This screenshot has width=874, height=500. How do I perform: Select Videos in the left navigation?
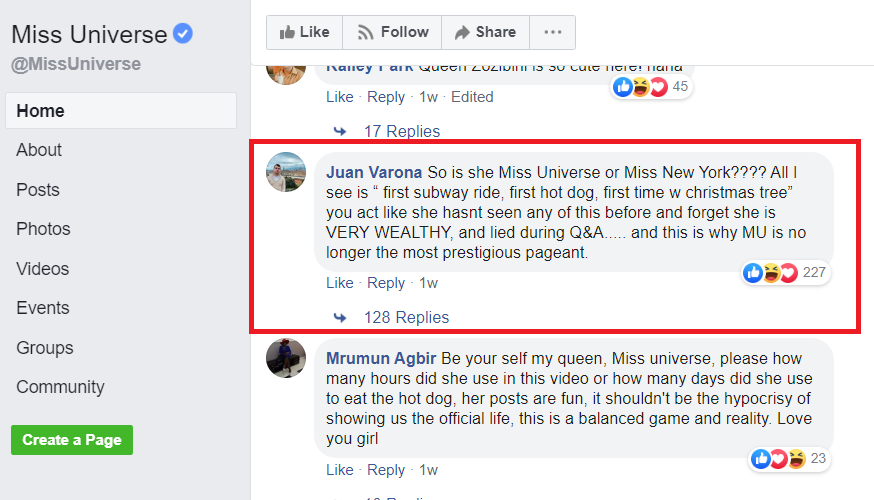point(43,269)
